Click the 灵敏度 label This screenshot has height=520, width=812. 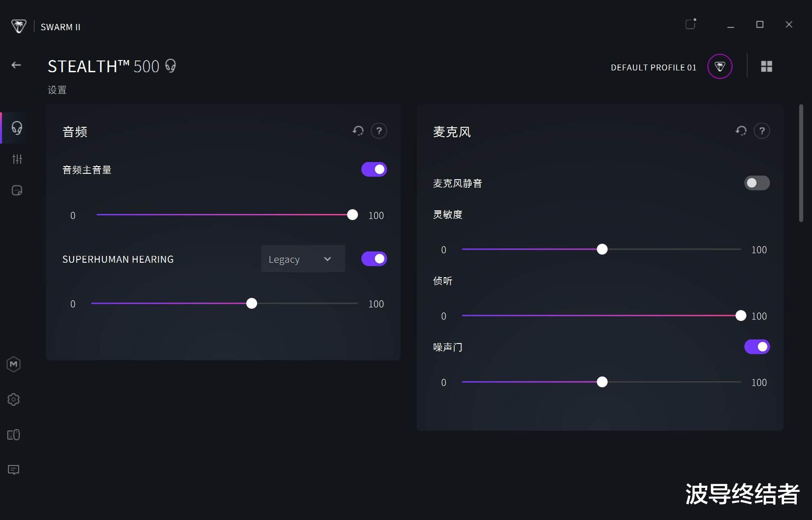tap(448, 214)
